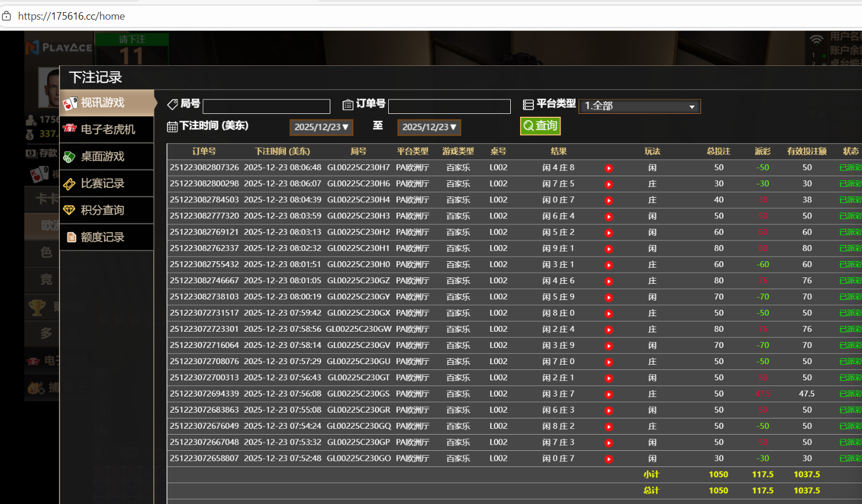Play the replay for round GL00225C230H4

tap(609, 201)
